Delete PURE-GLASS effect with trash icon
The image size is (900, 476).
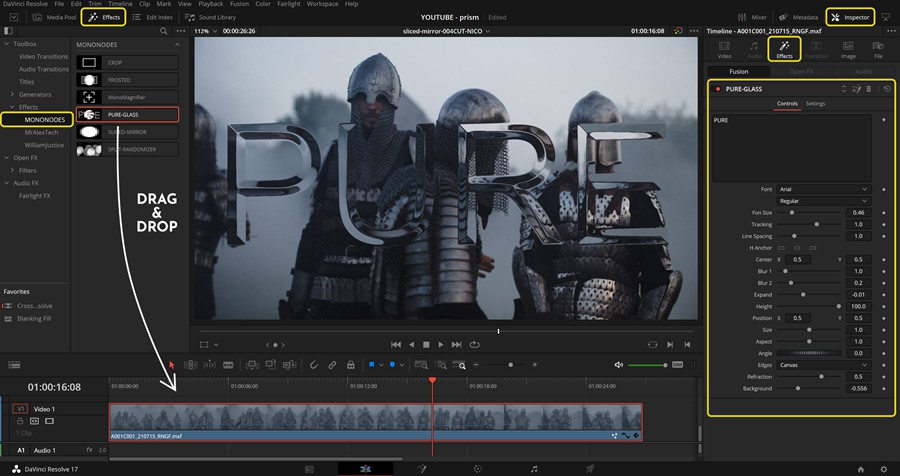pos(869,89)
